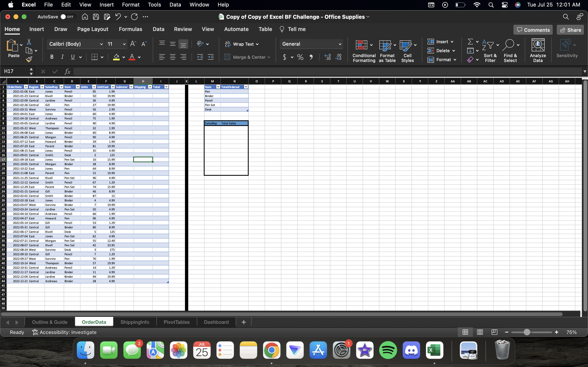Image resolution: width=588 pixels, height=367 pixels.
Task: Click the percent style icon
Action: click(300, 57)
